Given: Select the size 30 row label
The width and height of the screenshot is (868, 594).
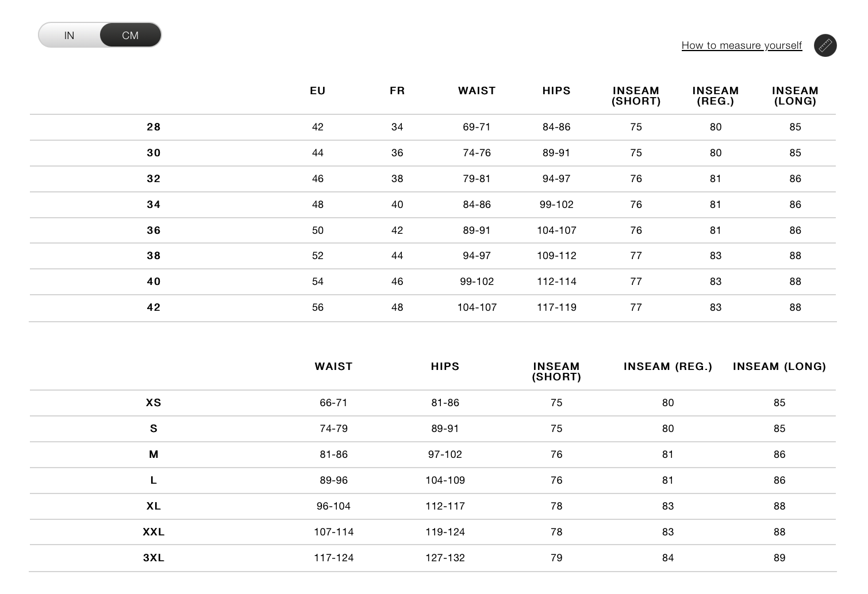Looking at the screenshot, I should (153, 153).
